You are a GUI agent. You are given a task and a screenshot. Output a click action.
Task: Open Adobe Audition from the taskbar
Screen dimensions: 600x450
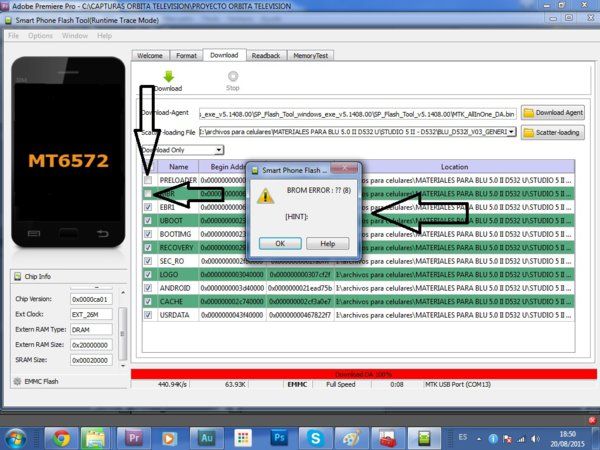coord(207,438)
